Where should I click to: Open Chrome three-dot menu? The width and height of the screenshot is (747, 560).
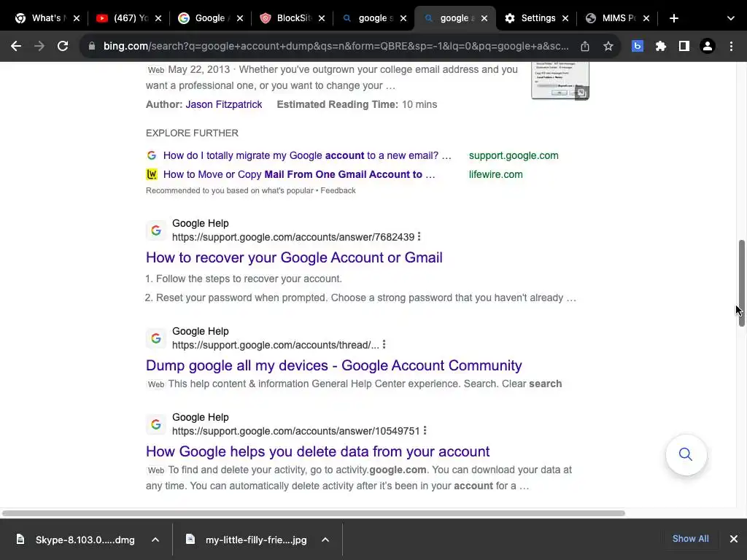click(x=731, y=46)
